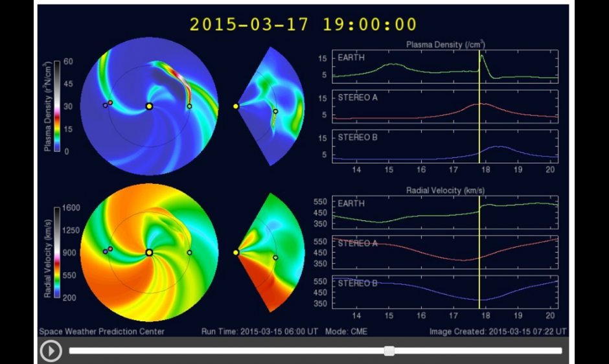
Task: Select red STEREO A dot in density map
Action: coord(110,102)
